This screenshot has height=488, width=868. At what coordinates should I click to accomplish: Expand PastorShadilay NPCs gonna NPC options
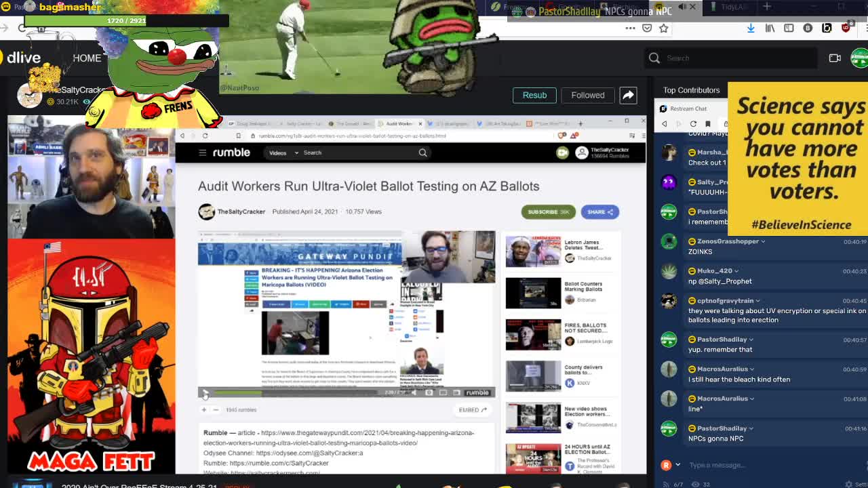click(751, 428)
